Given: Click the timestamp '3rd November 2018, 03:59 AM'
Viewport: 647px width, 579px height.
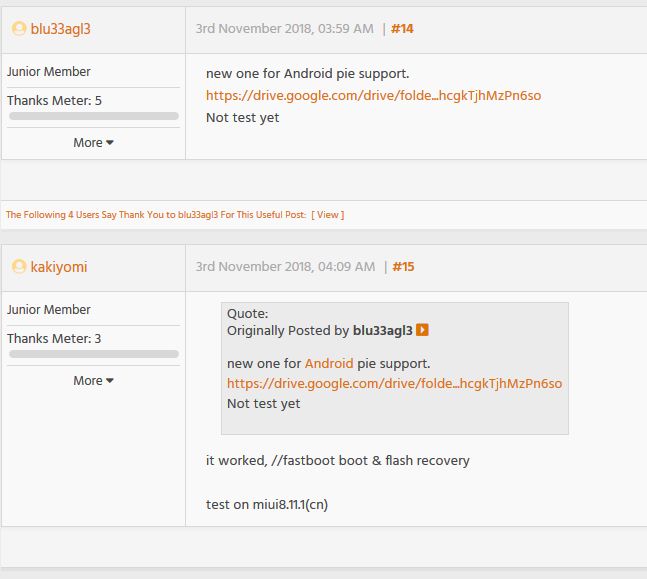Looking at the screenshot, I should point(285,29).
